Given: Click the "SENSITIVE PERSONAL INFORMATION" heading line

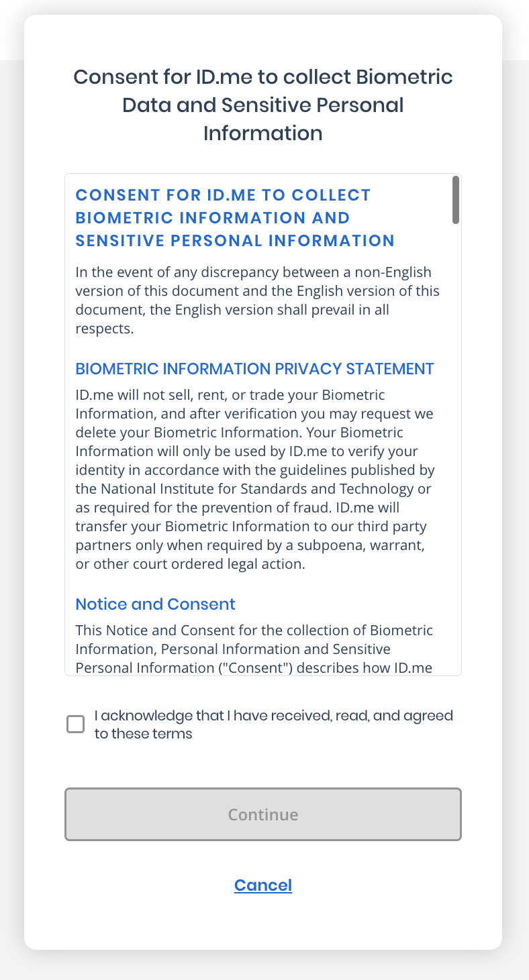Looking at the screenshot, I should pos(235,241).
